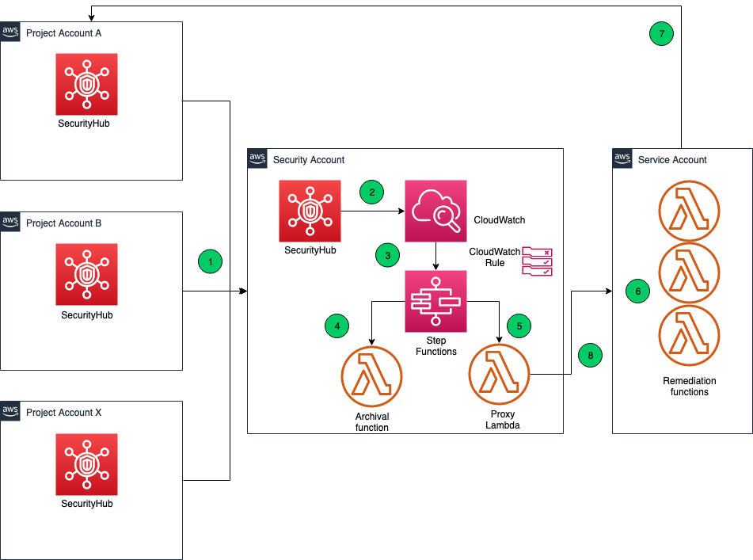Click the green step marker 3
The image size is (753, 560).
pyautogui.click(x=387, y=255)
